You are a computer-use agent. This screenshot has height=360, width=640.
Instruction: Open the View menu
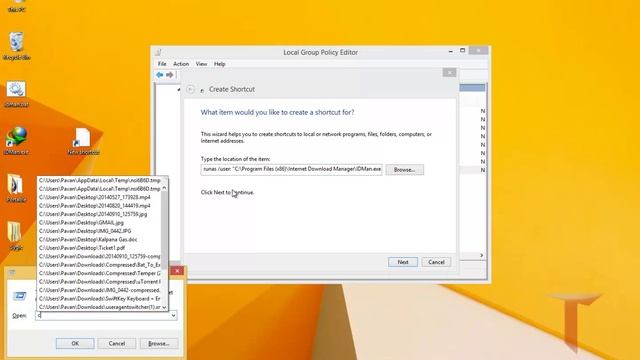[x=201, y=64]
